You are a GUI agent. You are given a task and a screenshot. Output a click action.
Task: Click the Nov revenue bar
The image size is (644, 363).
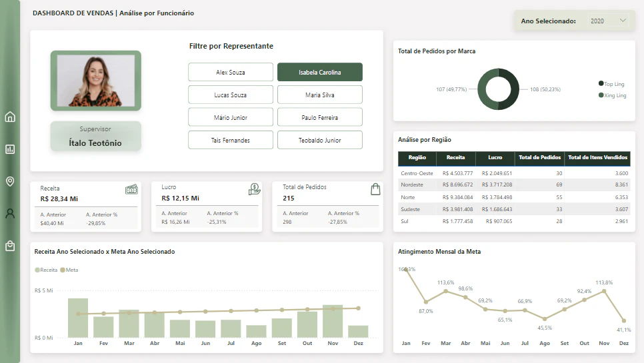pos(333,321)
